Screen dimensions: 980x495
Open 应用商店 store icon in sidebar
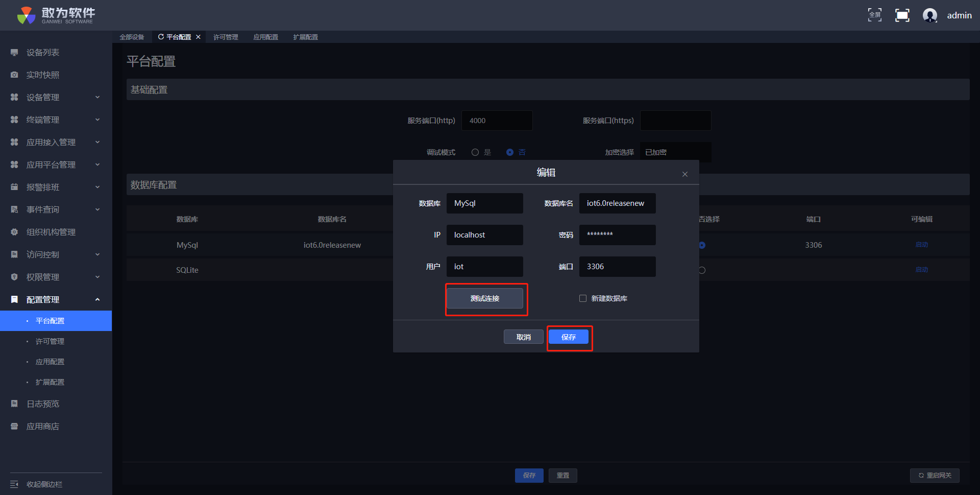coord(14,426)
